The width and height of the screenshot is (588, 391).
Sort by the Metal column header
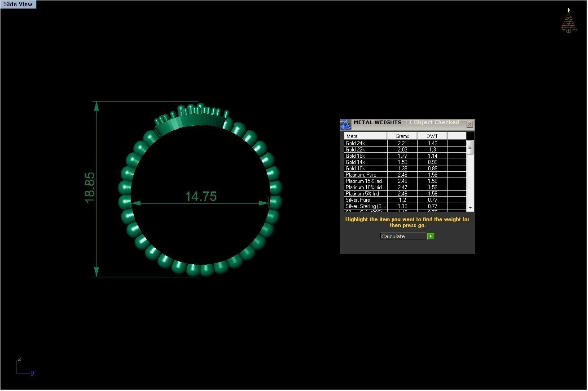tap(365, 136)
